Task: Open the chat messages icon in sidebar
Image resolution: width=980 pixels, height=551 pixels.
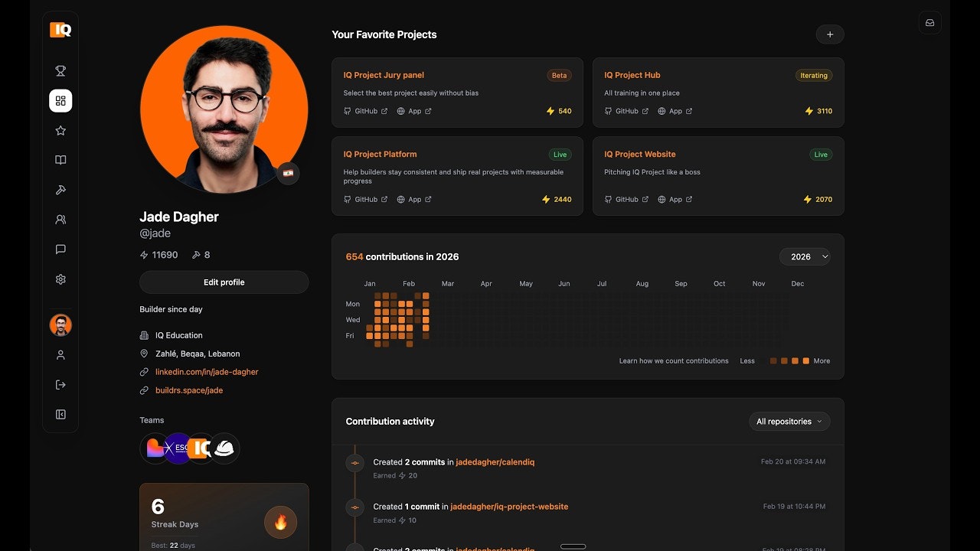Action: coord(60,249)
